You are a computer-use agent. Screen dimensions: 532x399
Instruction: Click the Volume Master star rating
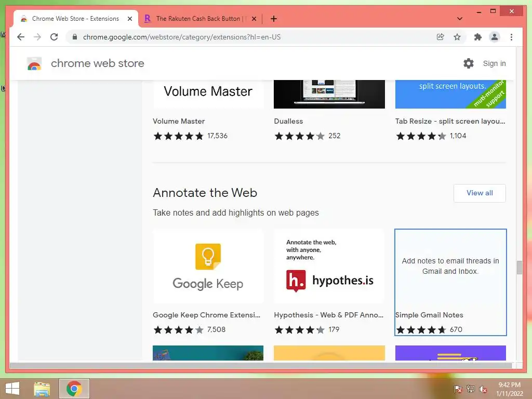pyautogui.click(x=179, y=136)
